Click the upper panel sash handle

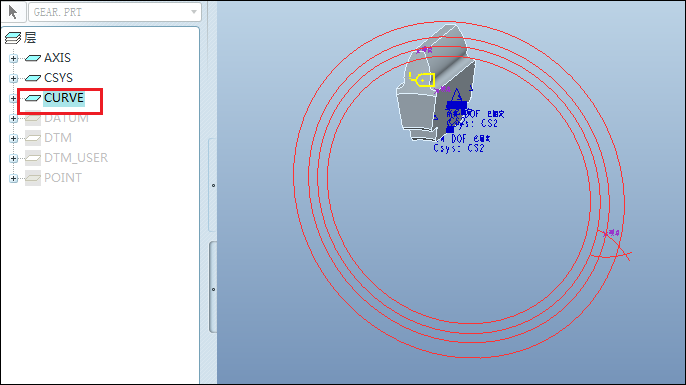[x=213, y=185]
